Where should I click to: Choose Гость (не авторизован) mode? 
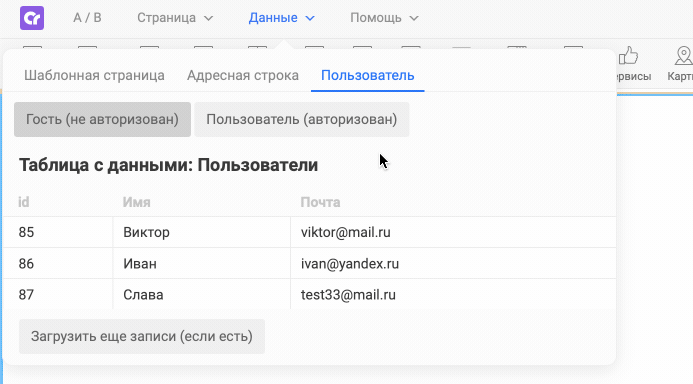[103, 119]
